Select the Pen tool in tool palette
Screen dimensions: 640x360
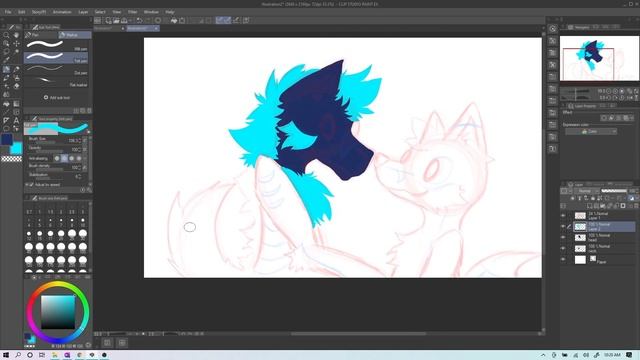[6, 69]
